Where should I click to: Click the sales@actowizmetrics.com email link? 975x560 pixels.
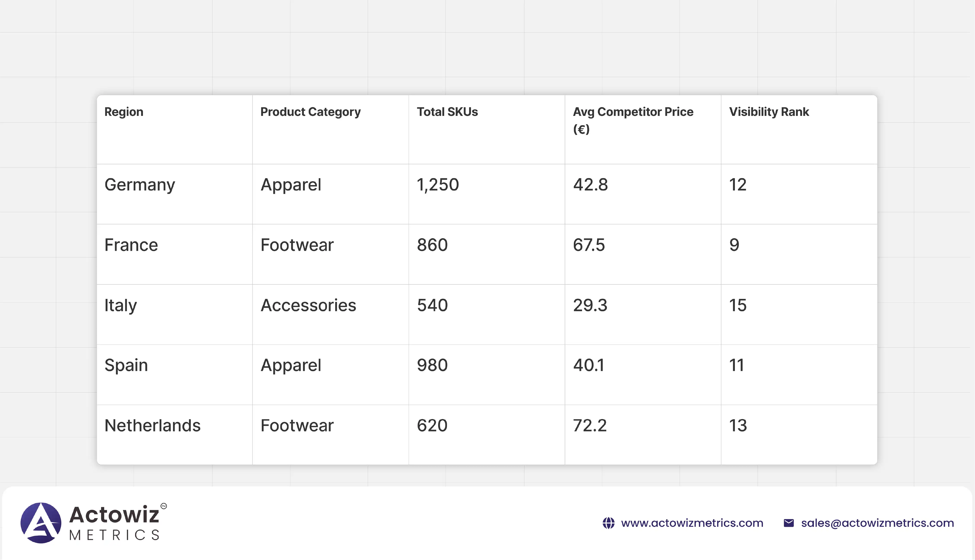(877, 523)
